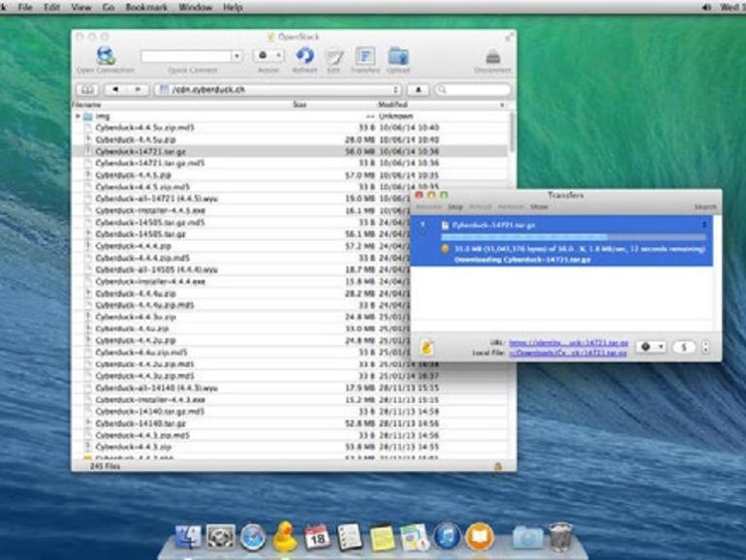Open the Action gear dropdown

click(268, 55)
